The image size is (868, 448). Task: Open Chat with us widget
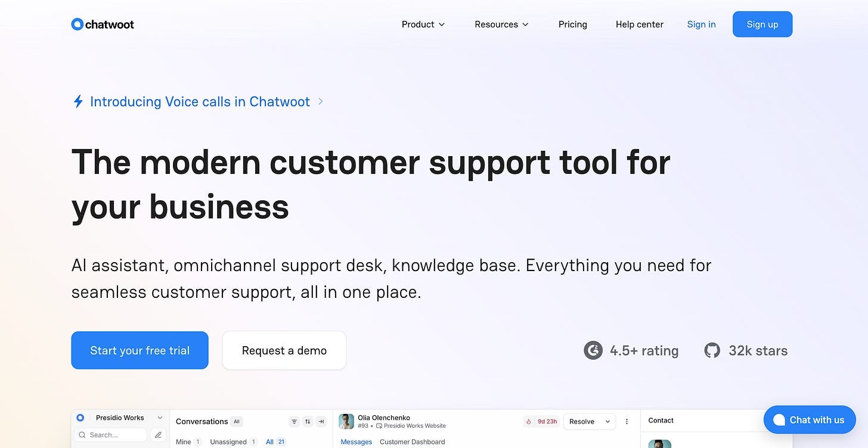click(x=810, y=420)
